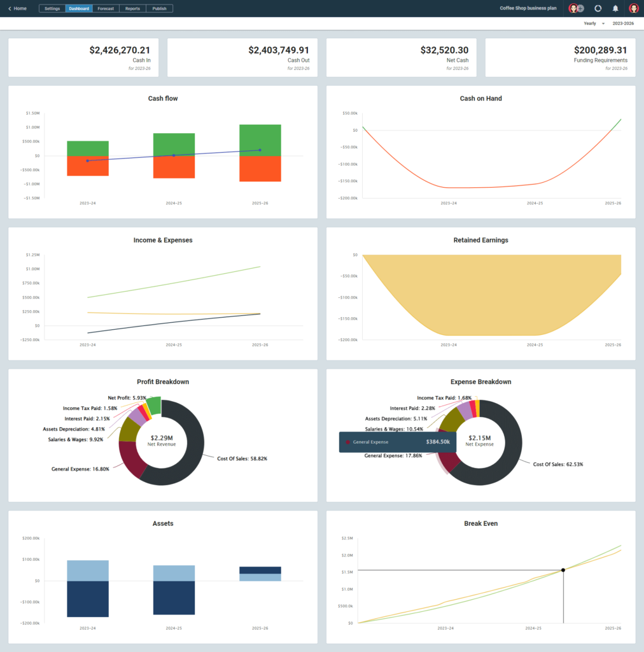Image resolution: width=644 pixels, height=652 pixels.
Task: Select the active Dashboard tab
Action: click(x=79, y=8)
